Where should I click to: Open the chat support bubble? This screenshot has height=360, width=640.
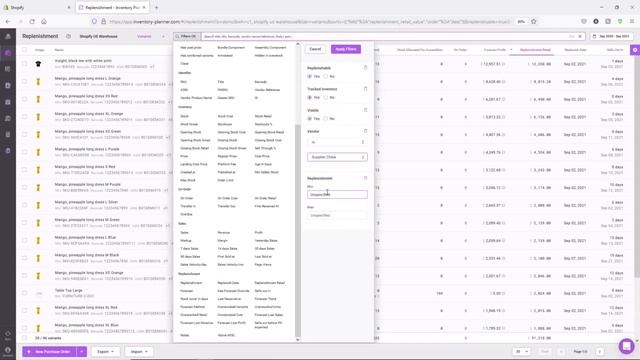[x=626, y=346]
